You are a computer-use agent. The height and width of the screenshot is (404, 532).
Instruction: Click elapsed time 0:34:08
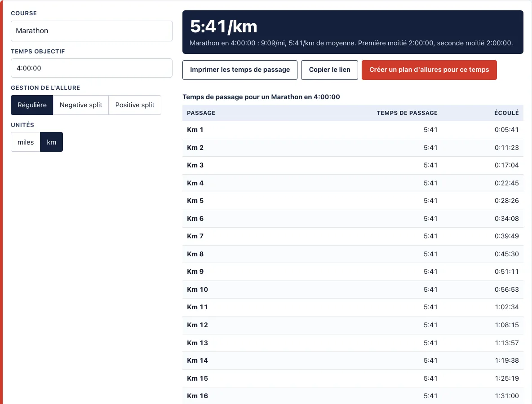pos(506,219)
